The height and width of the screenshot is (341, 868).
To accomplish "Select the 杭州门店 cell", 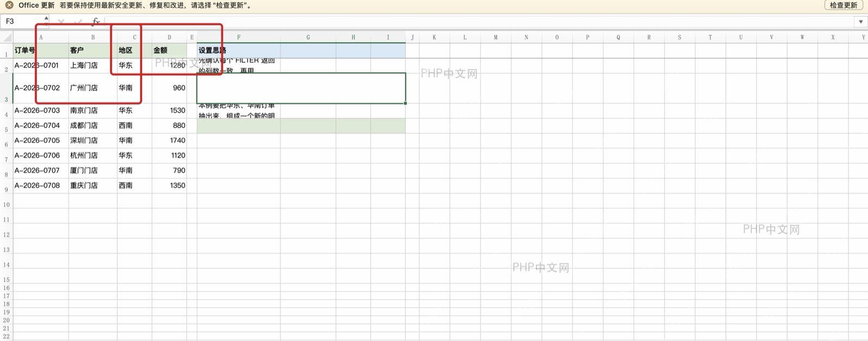I will (93, 156).
